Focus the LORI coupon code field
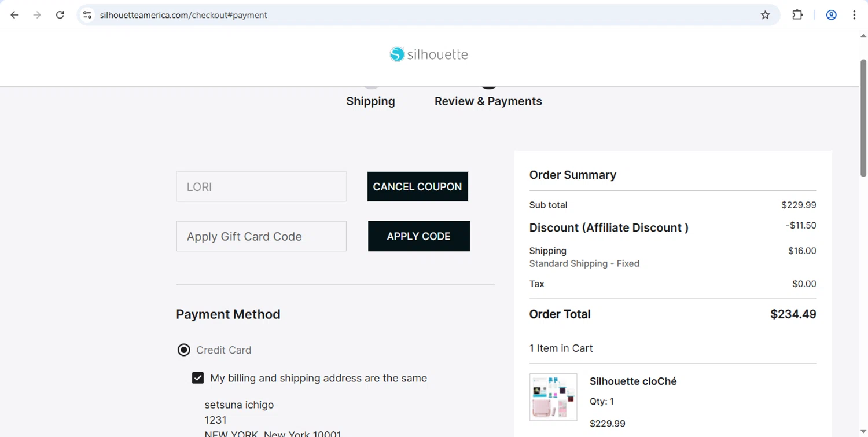 261,186
